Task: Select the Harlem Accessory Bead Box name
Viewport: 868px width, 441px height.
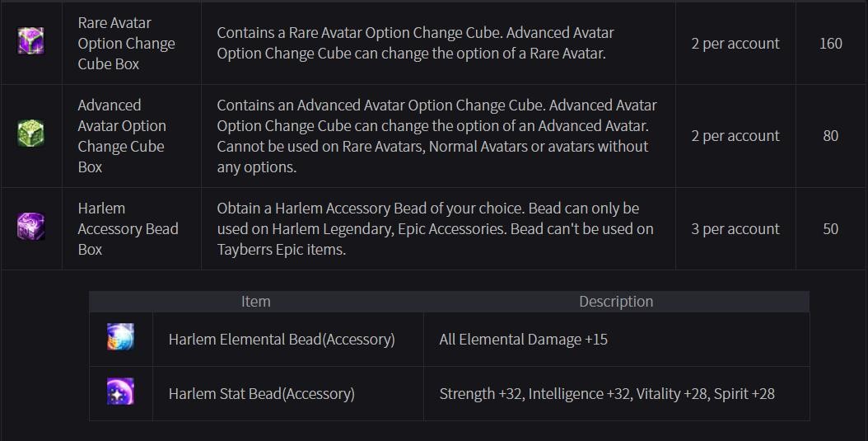Action: point(128,228)
